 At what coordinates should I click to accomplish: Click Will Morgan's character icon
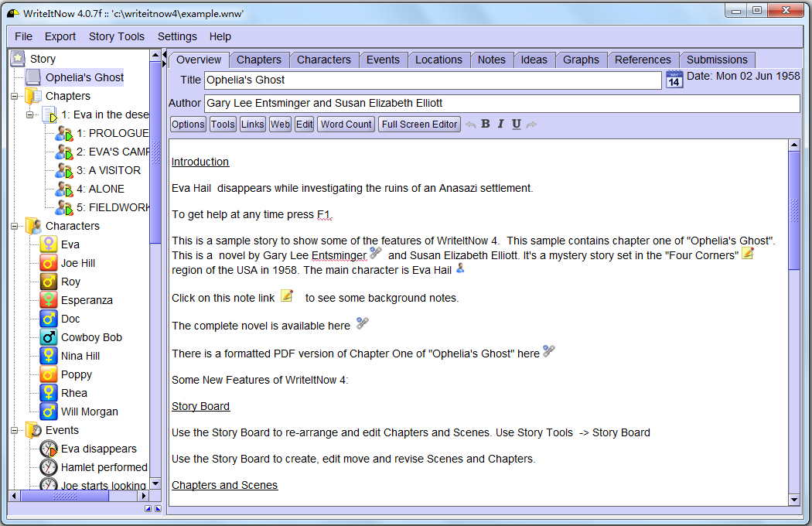pos(49,412)
